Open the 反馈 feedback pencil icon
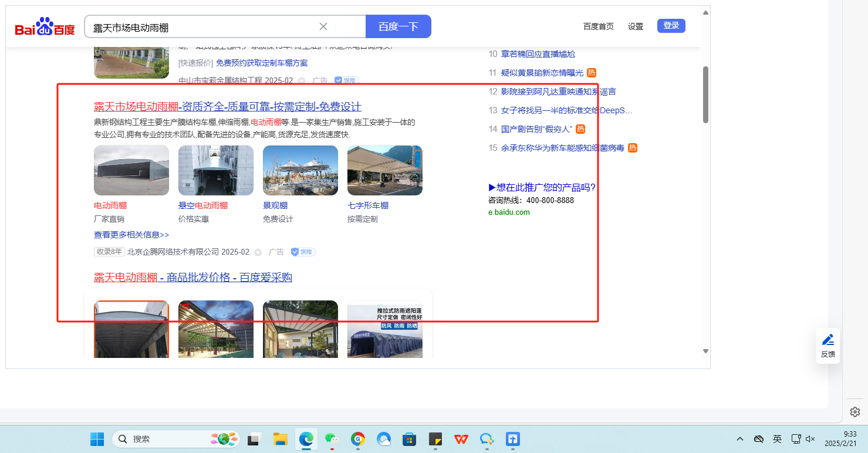This screenshot has height=453, width=868. (x=828, y=340)
